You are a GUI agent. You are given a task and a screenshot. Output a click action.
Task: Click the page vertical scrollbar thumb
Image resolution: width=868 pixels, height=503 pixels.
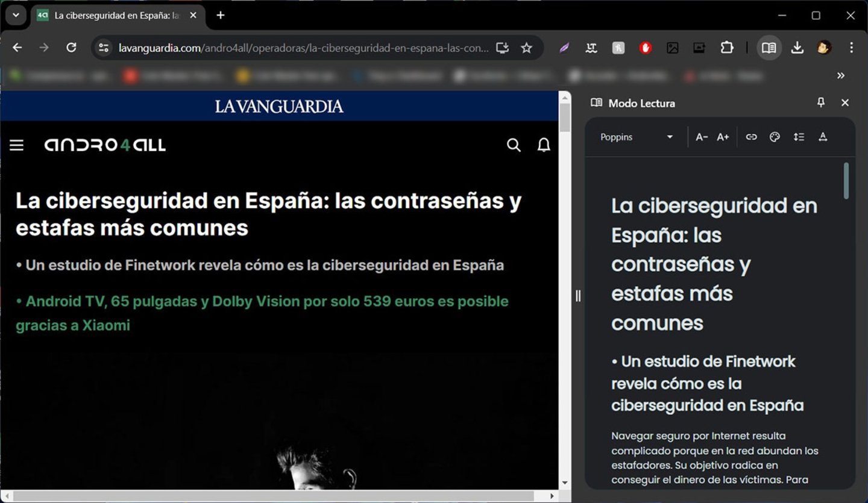(x=565, y=118)
